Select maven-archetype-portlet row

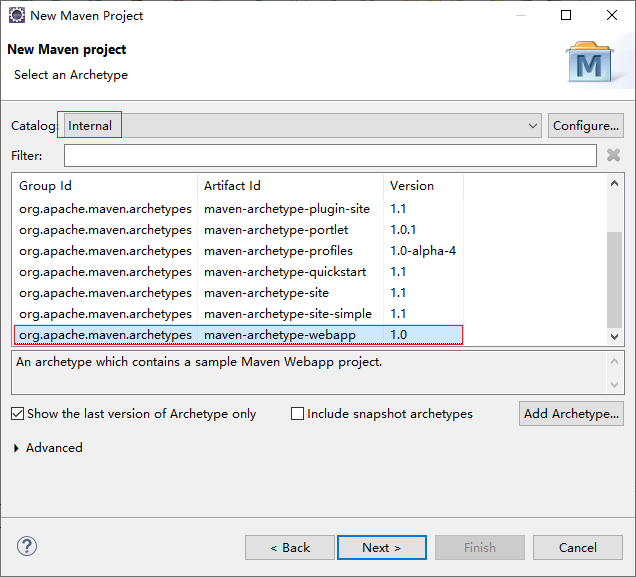pos(238,230)
